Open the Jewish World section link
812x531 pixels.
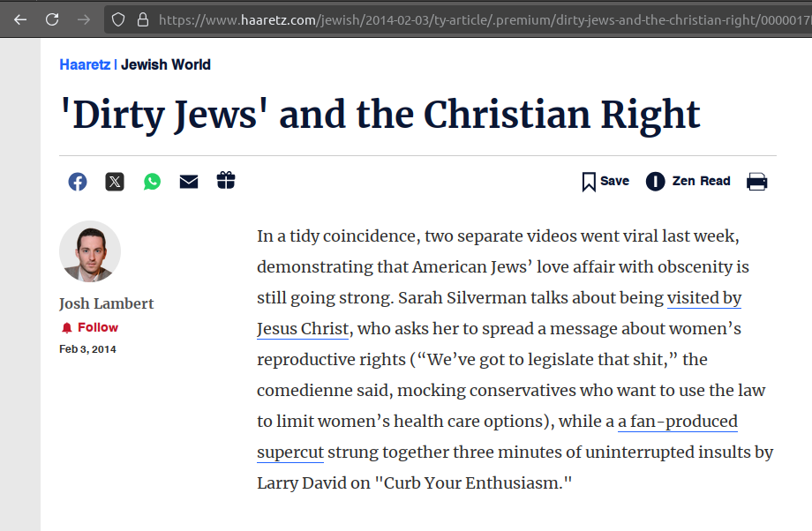click(166, 64)
